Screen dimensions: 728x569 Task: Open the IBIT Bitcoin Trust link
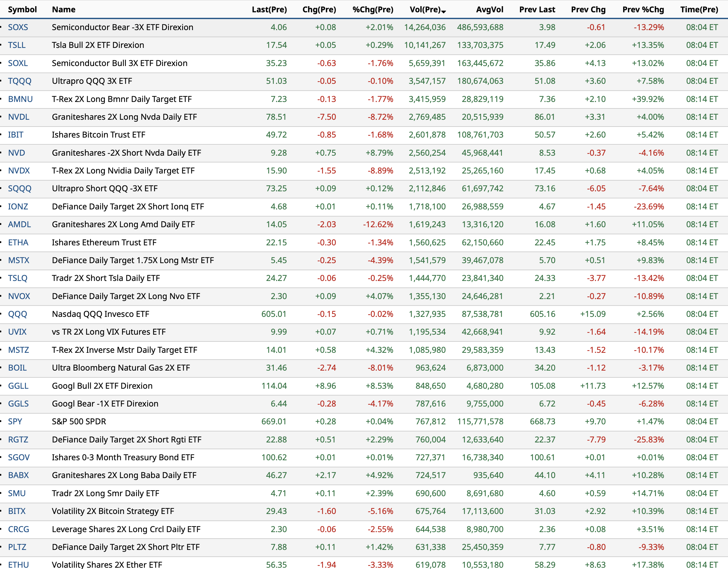click(16, 135)
